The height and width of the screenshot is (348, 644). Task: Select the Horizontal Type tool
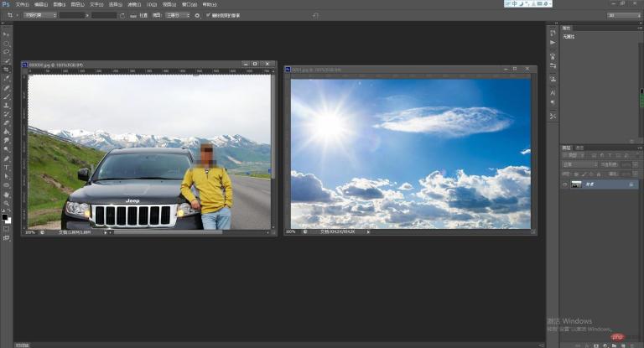pos(6,168)
